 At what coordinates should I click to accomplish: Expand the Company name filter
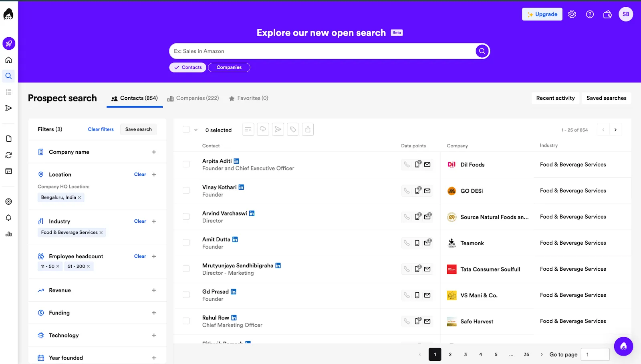(x=154, y=152)
